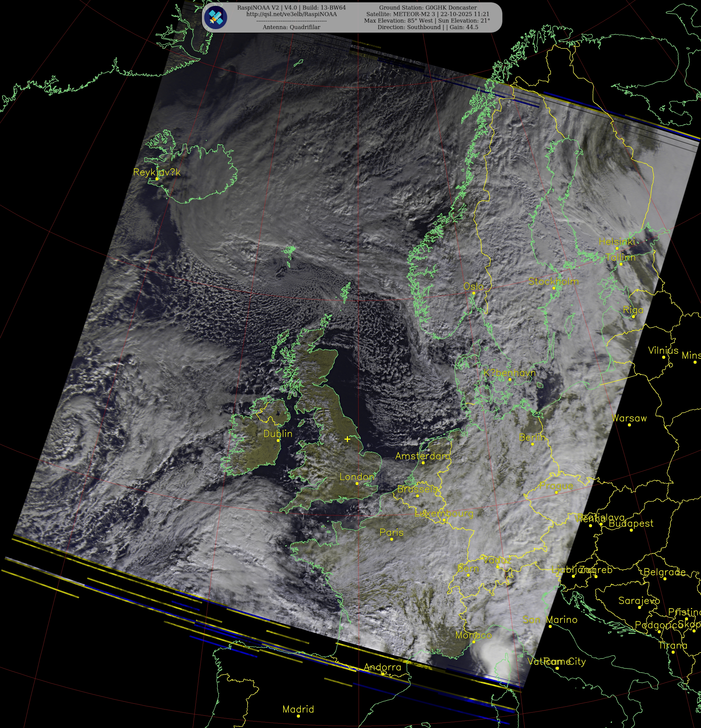Select the Warsaw city label

pyautogui.click(x=629, y=418)
